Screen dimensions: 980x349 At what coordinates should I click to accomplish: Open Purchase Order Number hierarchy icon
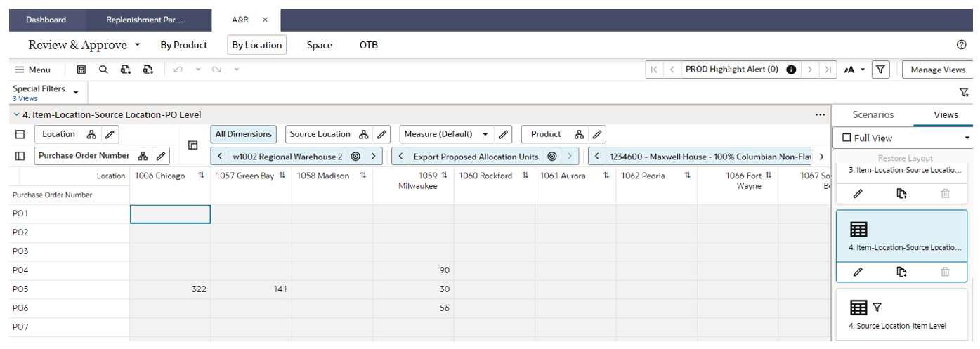pyautogui.click(x=143, y=155)
